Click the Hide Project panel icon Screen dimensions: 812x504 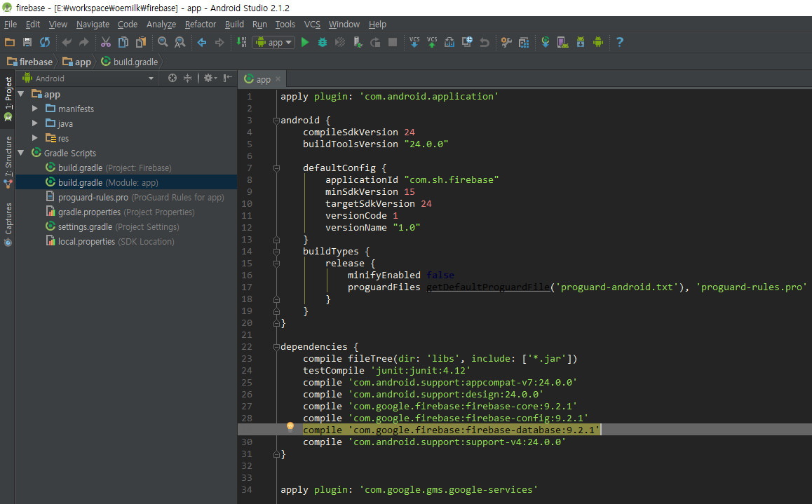[227, 78]
